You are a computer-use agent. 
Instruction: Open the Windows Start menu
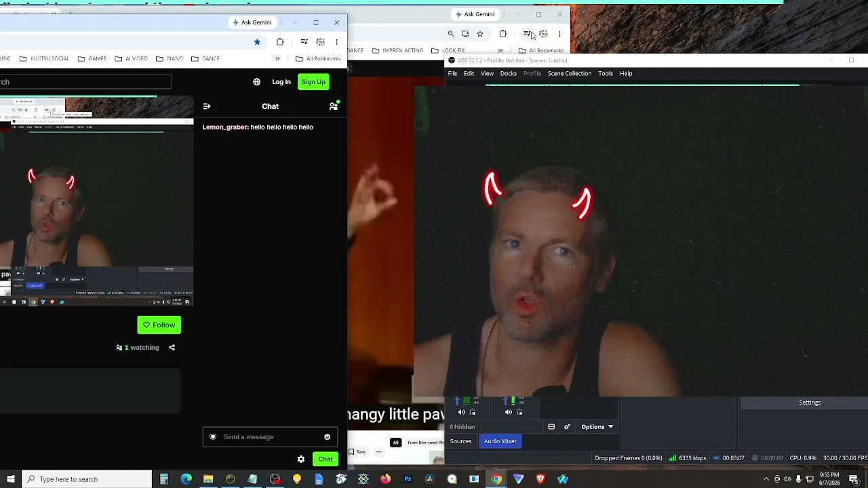pos(11,479)
